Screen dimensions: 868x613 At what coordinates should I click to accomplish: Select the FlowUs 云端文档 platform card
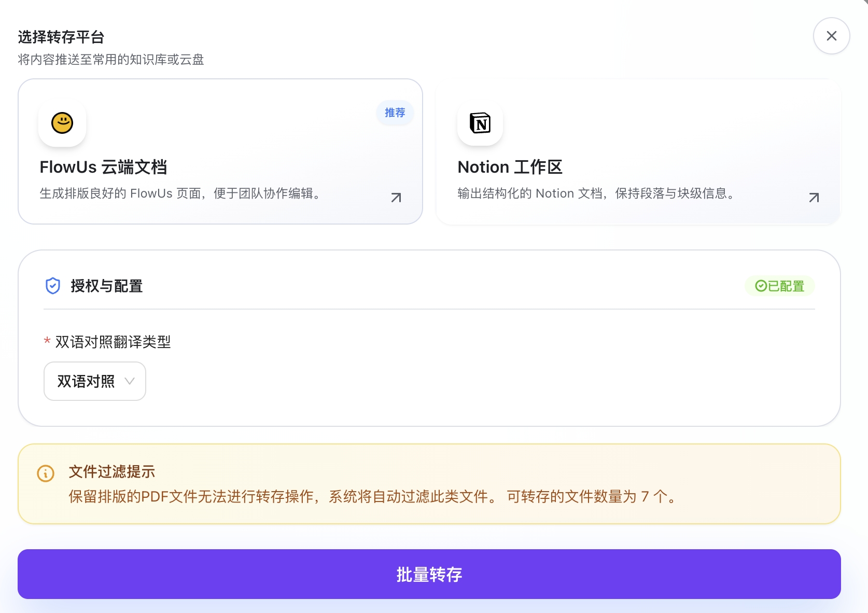220,151
